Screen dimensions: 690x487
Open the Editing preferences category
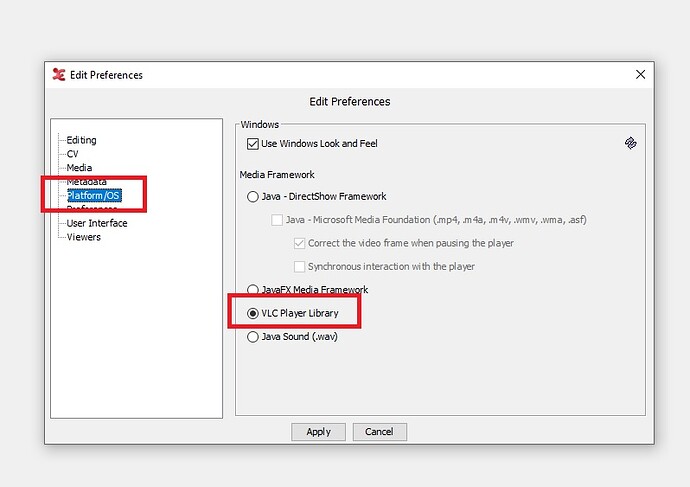coord(81,140)
